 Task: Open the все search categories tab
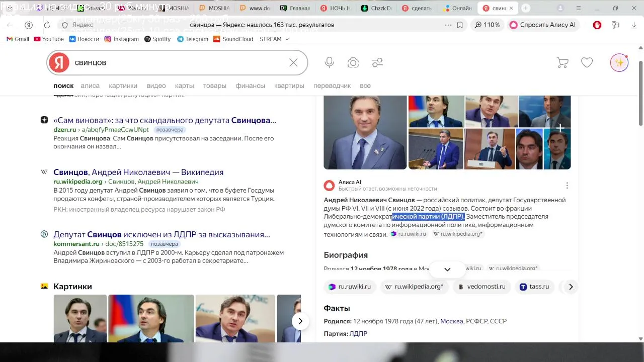[365, 85]
